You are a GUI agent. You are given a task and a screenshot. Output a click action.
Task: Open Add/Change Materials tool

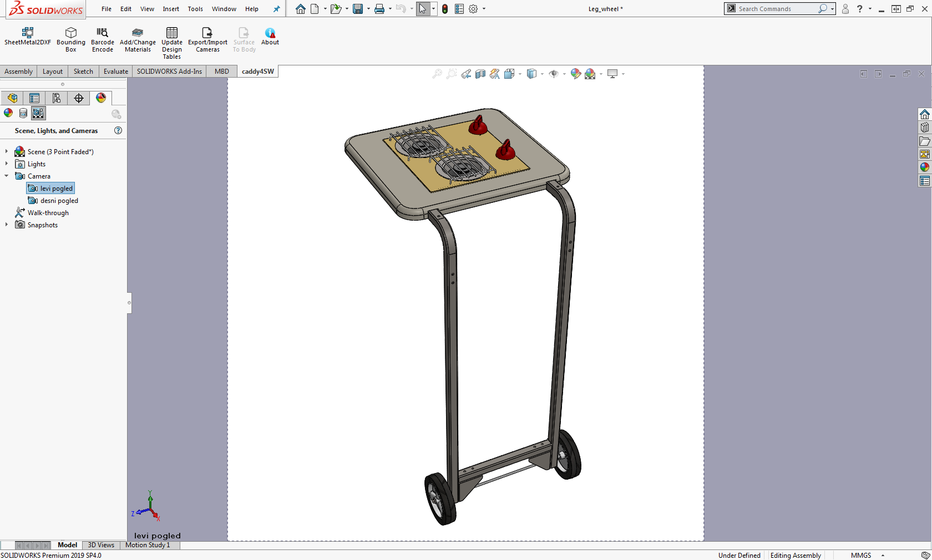(138, 33)
